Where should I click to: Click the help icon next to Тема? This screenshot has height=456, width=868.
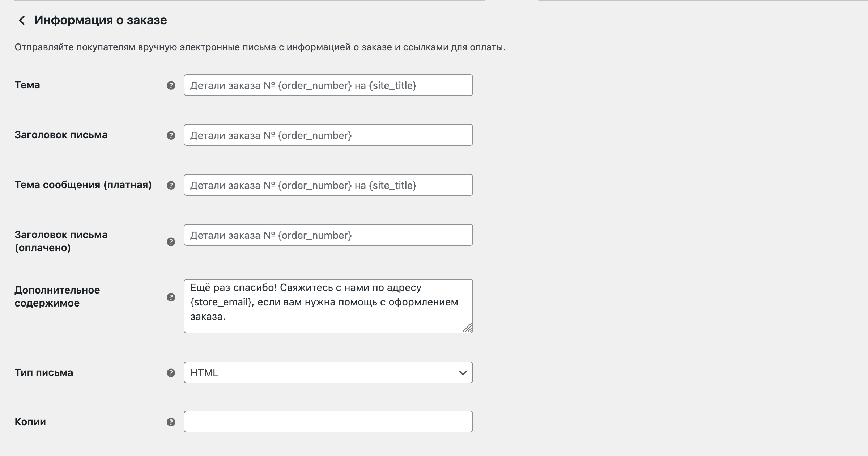pos(171,85)
